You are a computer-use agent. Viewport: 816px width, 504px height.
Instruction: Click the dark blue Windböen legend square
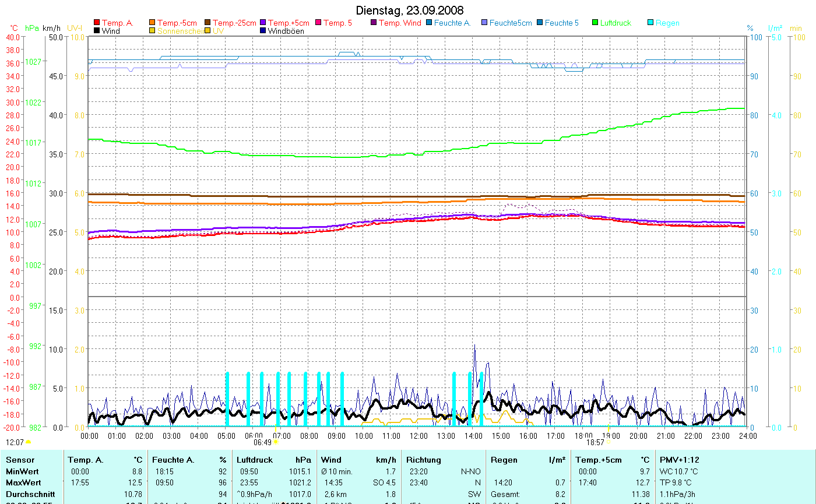click(x=263, y=31)
